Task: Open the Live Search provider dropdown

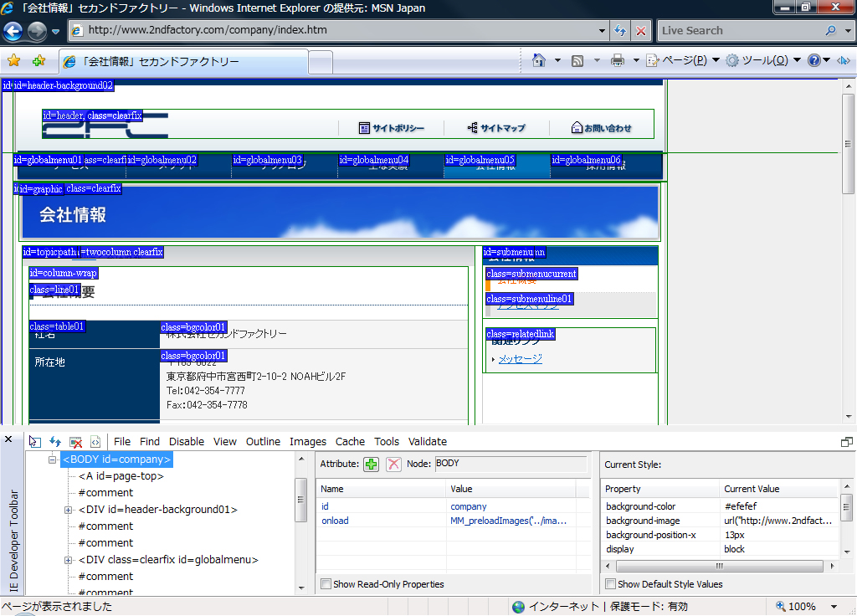Action: point(848,31)
